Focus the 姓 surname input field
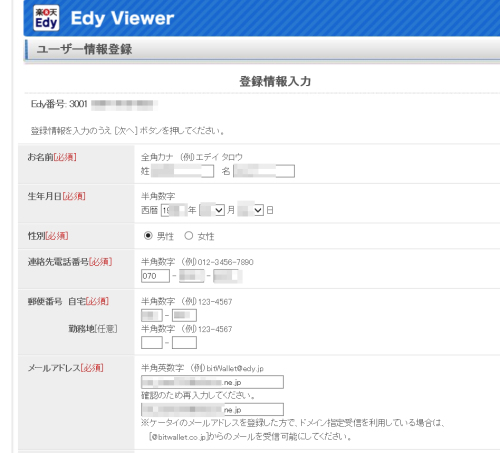500x453 pixels. 182,171
